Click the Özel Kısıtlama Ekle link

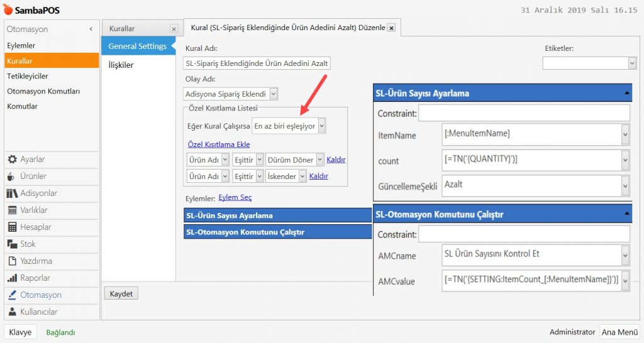point(218,144)
